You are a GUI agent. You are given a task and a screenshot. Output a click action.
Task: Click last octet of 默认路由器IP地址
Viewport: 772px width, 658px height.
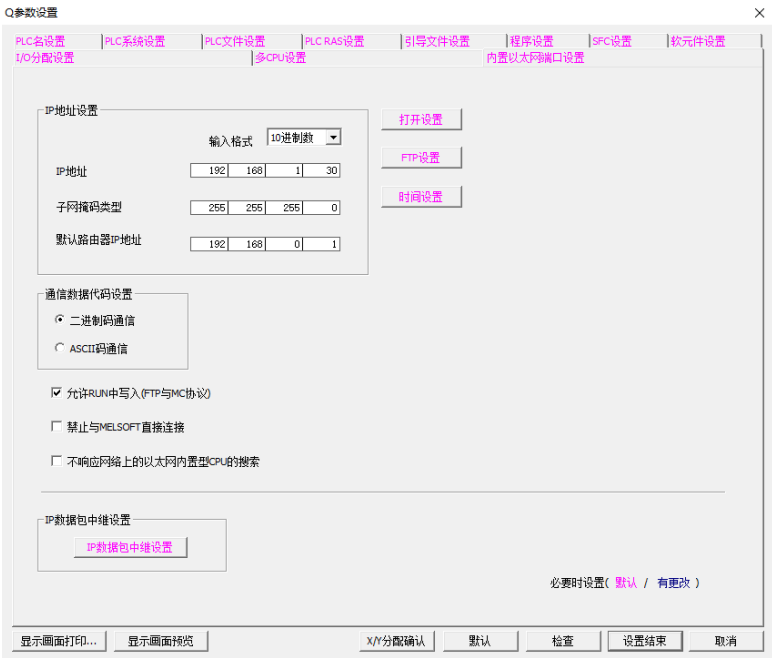(322, 243)
